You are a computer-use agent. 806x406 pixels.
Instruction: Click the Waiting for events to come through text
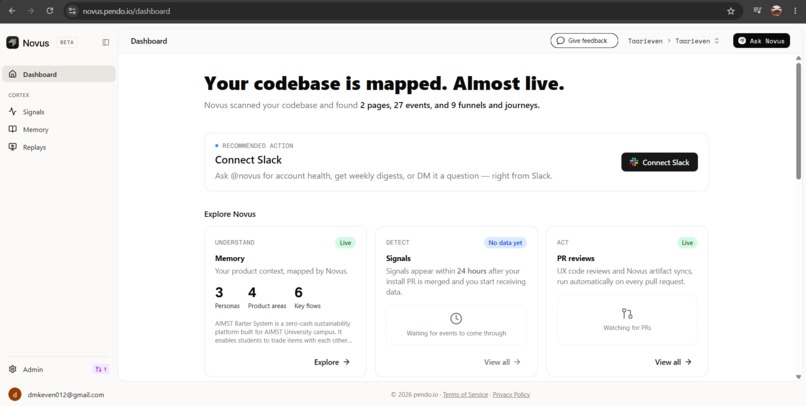pyautogui.click(x=456, y=333)
